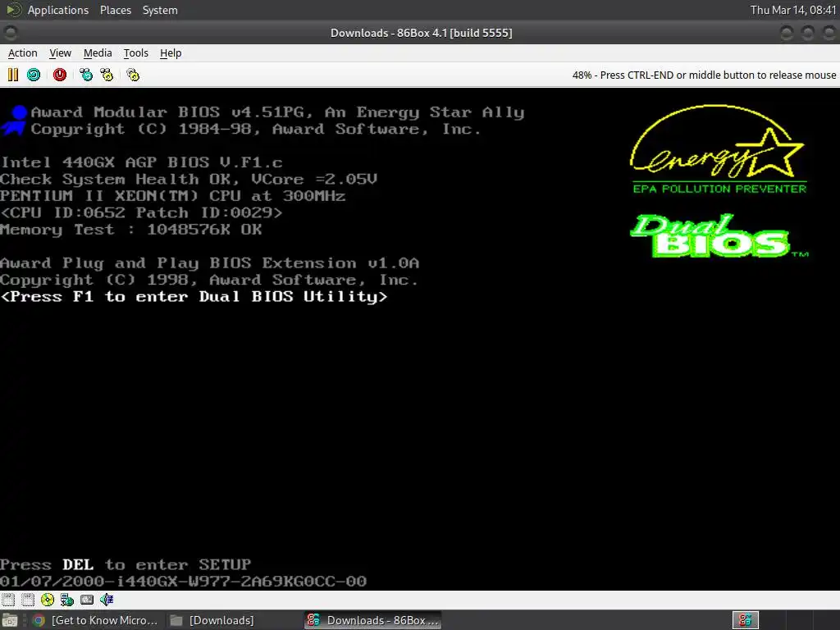Click the 'PENTIUM II XEON(TM) CPU at 300MHz' line
Screen dimensions: 840x630
coord(172,195)
